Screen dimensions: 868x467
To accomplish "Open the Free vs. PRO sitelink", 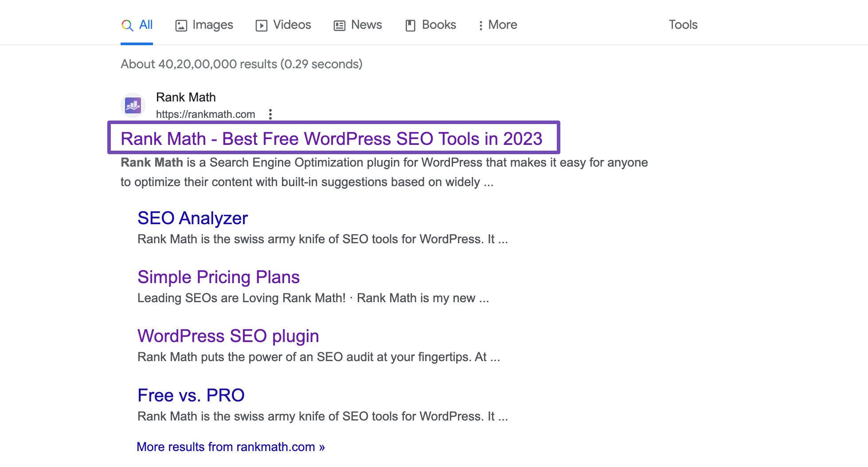I will point(191,395).
